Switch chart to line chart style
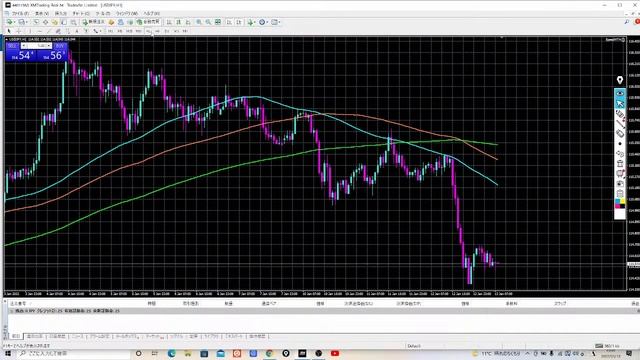The height and width of the screenshot is (360, 640). [x=188, y=22]
